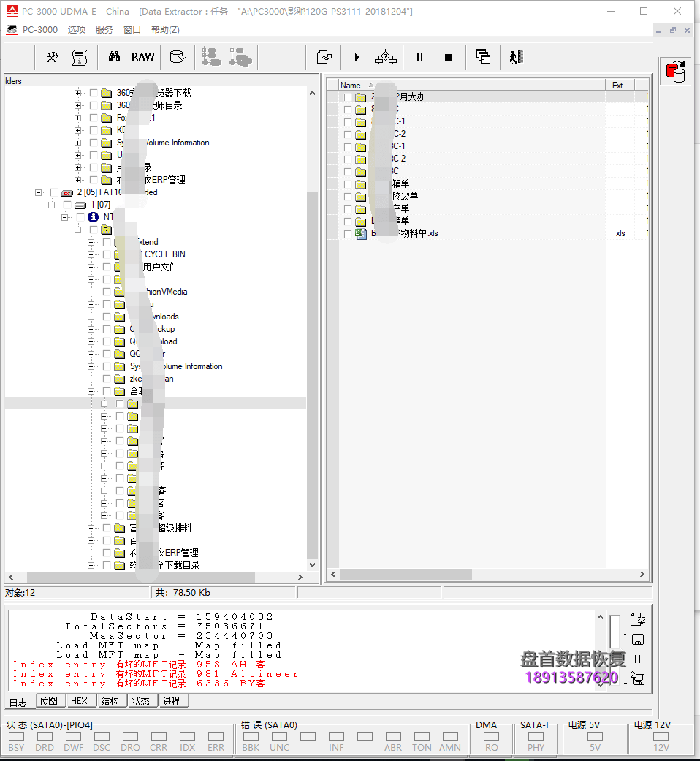Screen dimensions: 700x761
Task: Expand the 览器下载 folder node
Action: (77, 93)
